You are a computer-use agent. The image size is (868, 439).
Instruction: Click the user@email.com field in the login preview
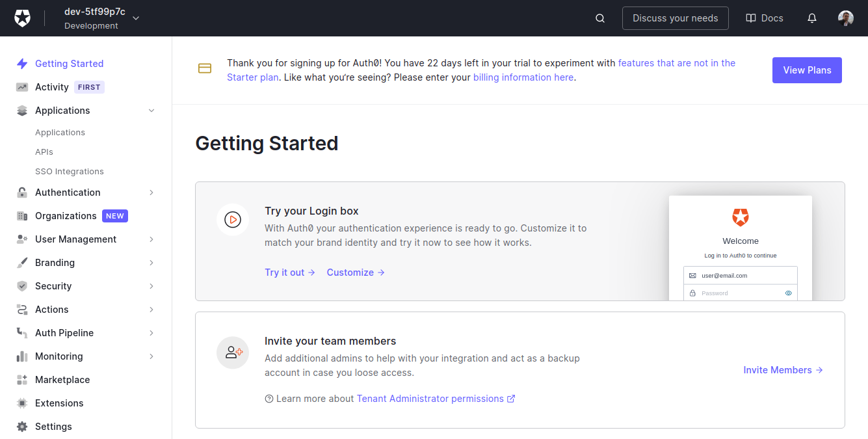(740, 275)
